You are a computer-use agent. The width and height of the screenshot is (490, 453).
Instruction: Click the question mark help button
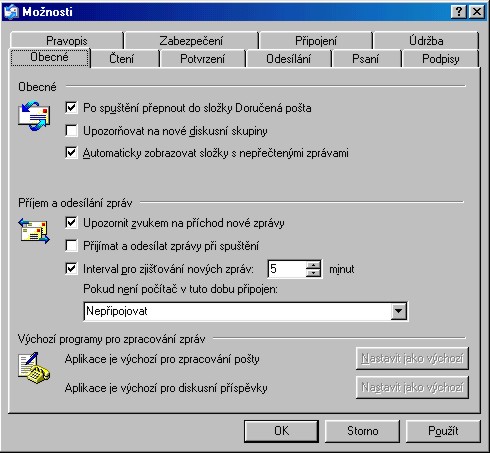459,12
